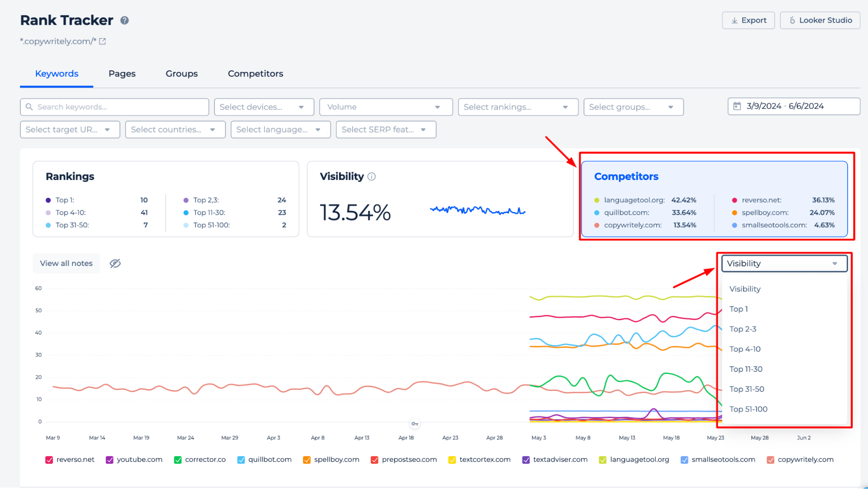
Task: Export the rank tracker data
Action: 748,20
